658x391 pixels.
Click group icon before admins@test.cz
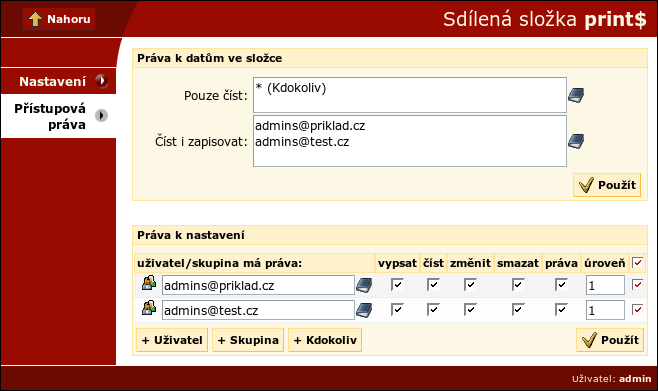pos(149,308)
